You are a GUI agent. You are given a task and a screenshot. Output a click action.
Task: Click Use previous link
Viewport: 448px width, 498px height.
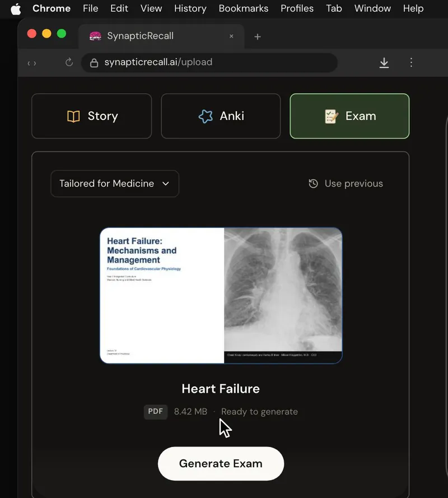[346, 184]
